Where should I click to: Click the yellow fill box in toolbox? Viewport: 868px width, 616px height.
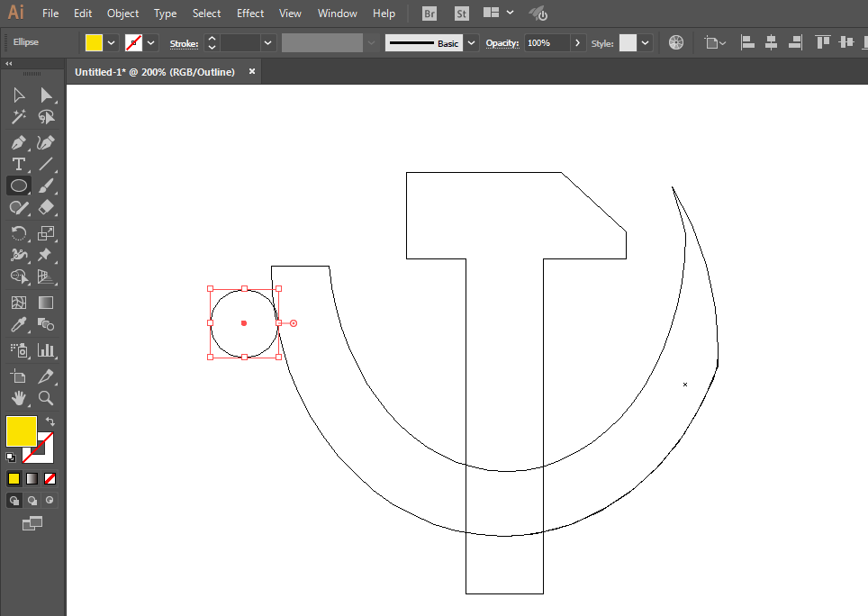tap(21, 431)
